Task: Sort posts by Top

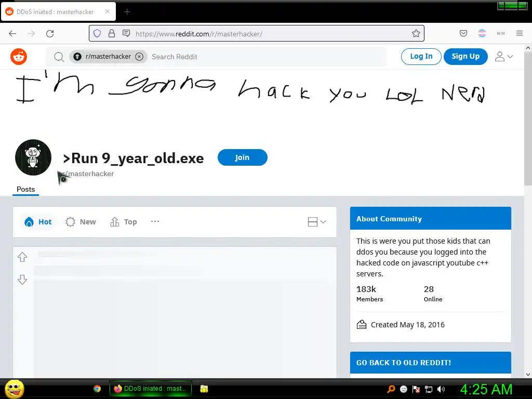Action: [124, 222]
